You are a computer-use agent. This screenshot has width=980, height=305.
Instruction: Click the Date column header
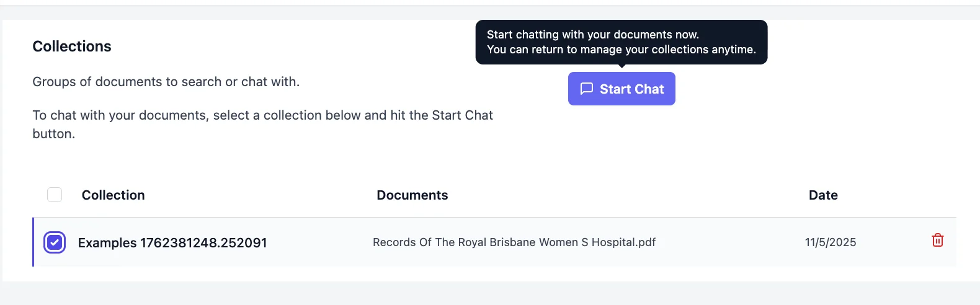click(822, 195)
